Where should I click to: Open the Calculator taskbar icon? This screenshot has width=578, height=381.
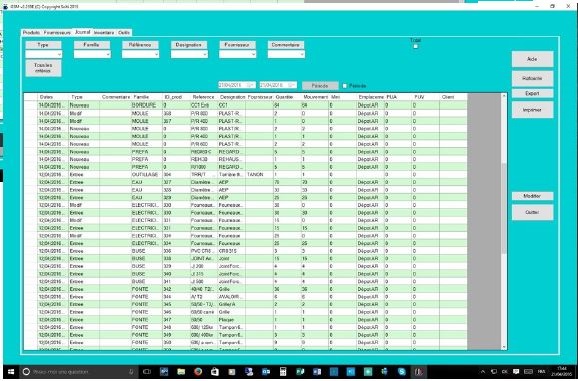(x=283, y=372)
